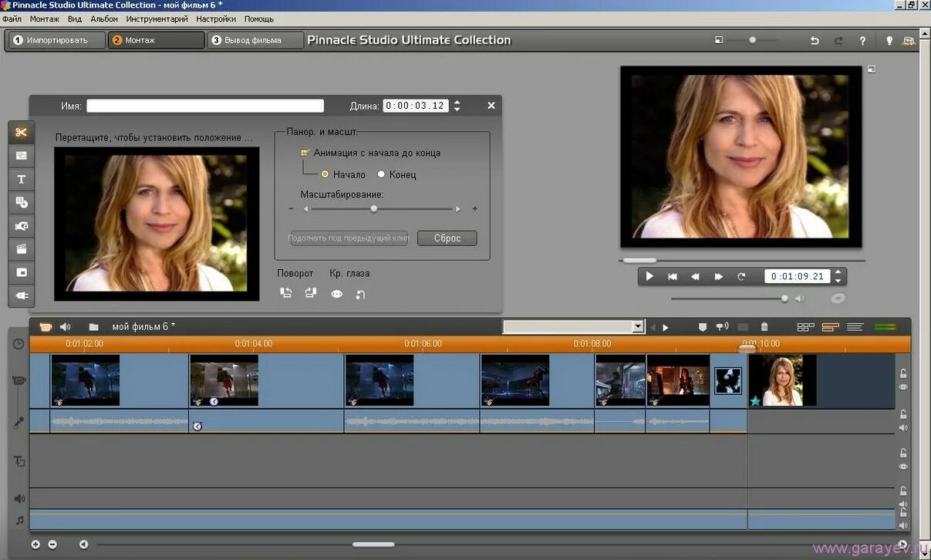931x560 pixels.
Task: Go to next marker arrow
Action: click(x=666, y=327)
